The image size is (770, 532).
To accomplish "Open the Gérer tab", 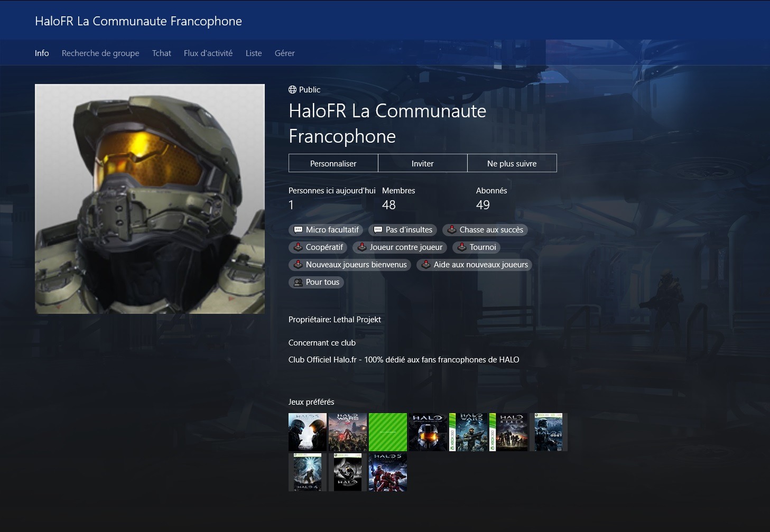I will (x=284, y=53).
